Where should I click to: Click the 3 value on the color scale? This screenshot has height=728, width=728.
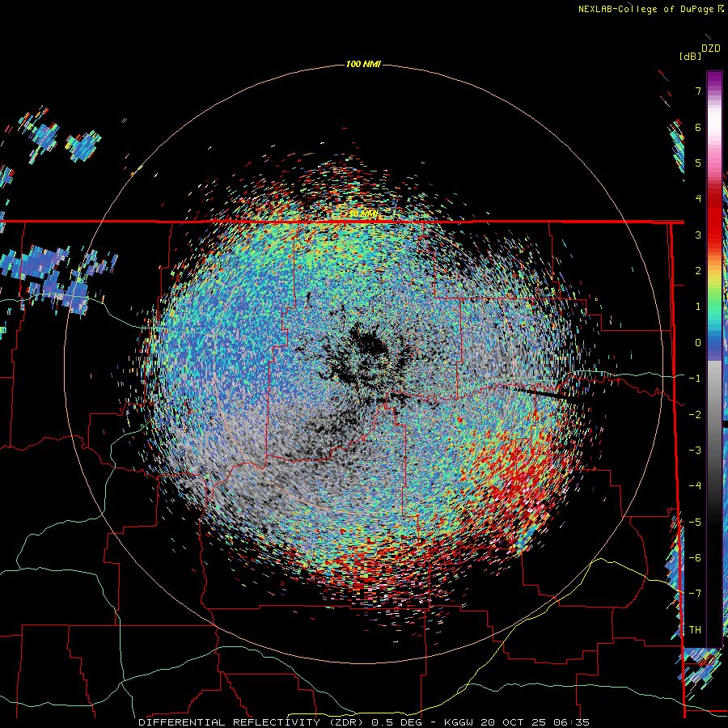(698, 235)
